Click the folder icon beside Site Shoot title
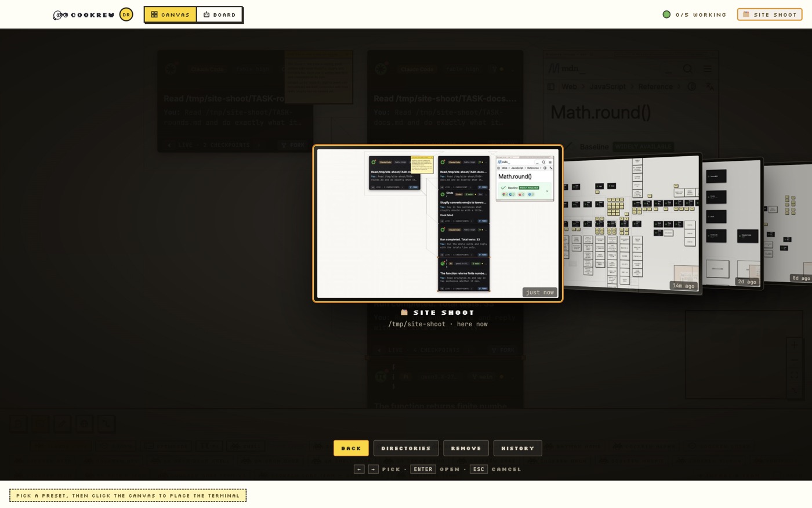This screenshot has height=508, width=812. click(404, 312)
